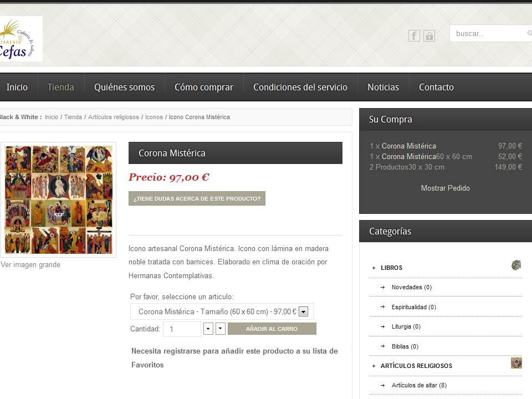The image size is (532, 399).
Task: Open first Corona Mistérica cart item, 97,00 €
Action: tap(409, 146)
